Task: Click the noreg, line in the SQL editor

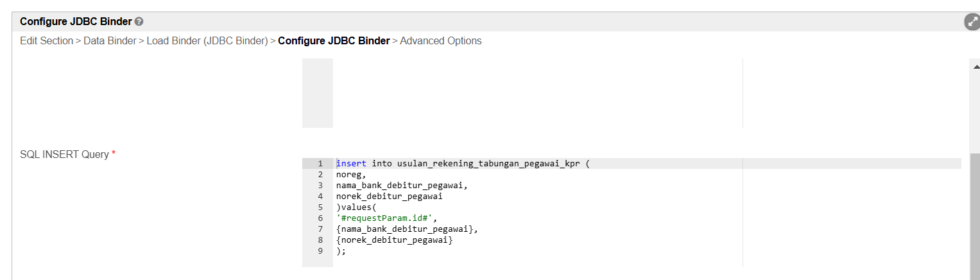Action: tap(350, 175)
